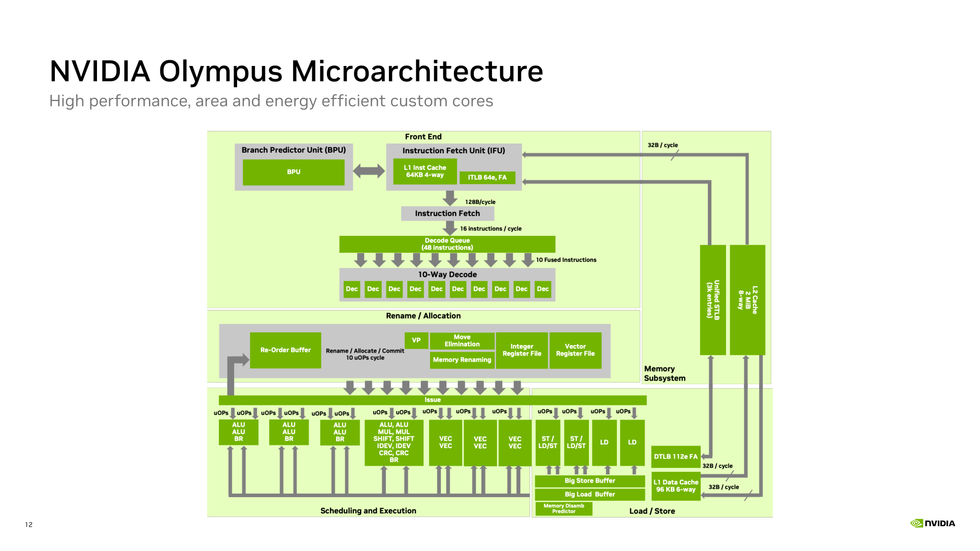
Task: Click the arrow labeled 128B/cycle
Action: tap(450, 198)
